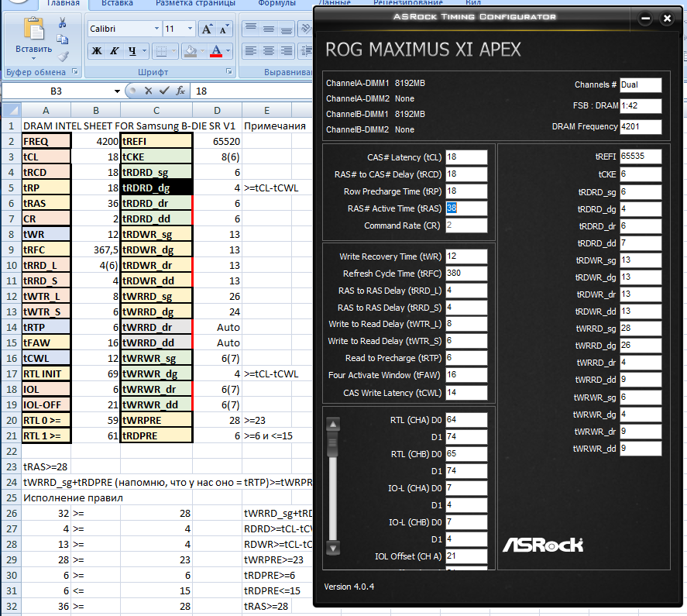The width and height of the screenshot is (687, 616).
Task: Open the Calibri font name dropdown
Action: tap(156, 29)
